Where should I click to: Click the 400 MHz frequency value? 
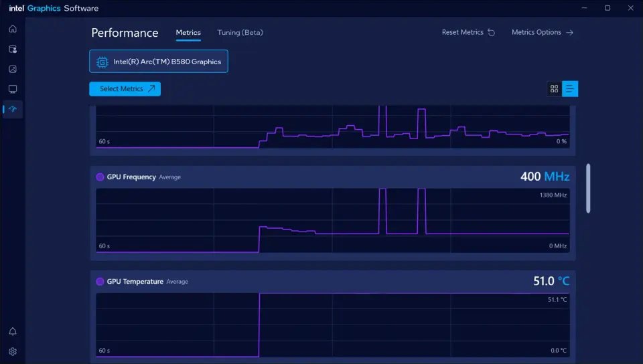click(545, 177)
